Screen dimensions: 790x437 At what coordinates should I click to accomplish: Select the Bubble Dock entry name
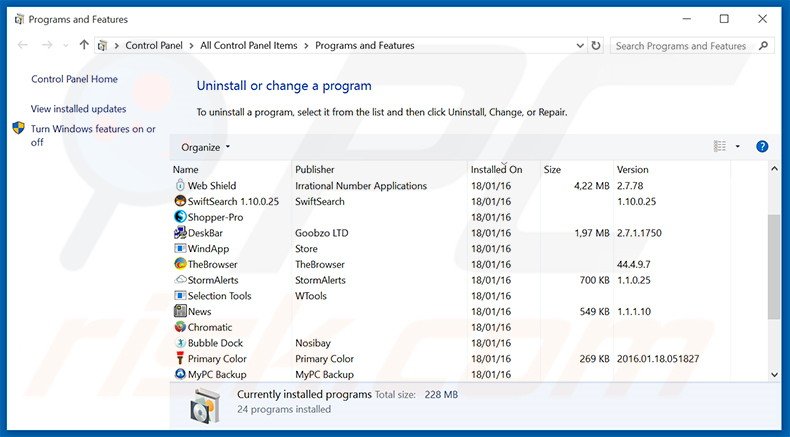pos(215,343)
